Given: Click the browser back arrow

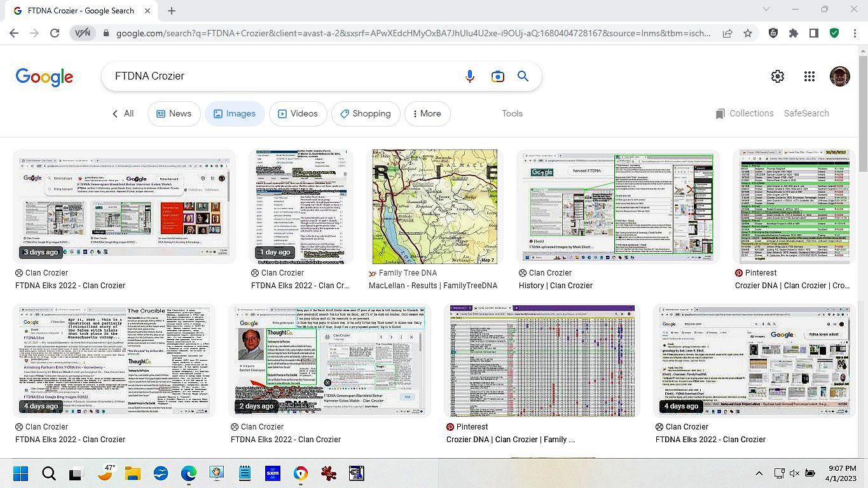Looking at the screenshot, I should tap(14, 33).
